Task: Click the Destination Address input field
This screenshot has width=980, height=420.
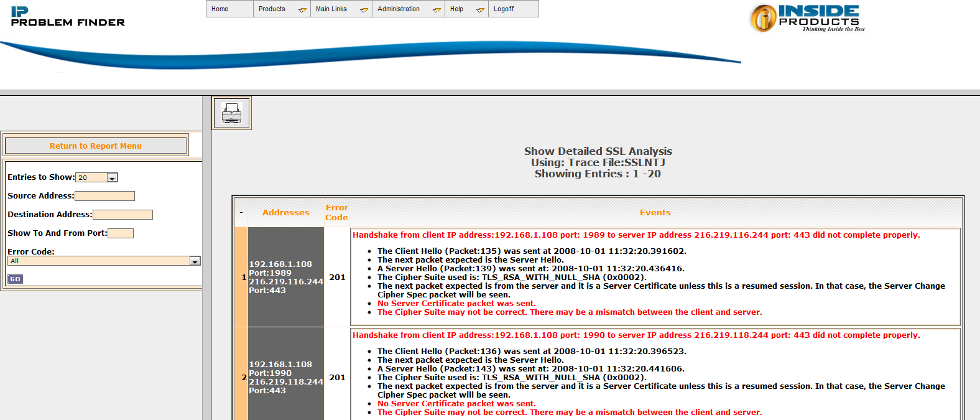Action: tap(122, 215)
